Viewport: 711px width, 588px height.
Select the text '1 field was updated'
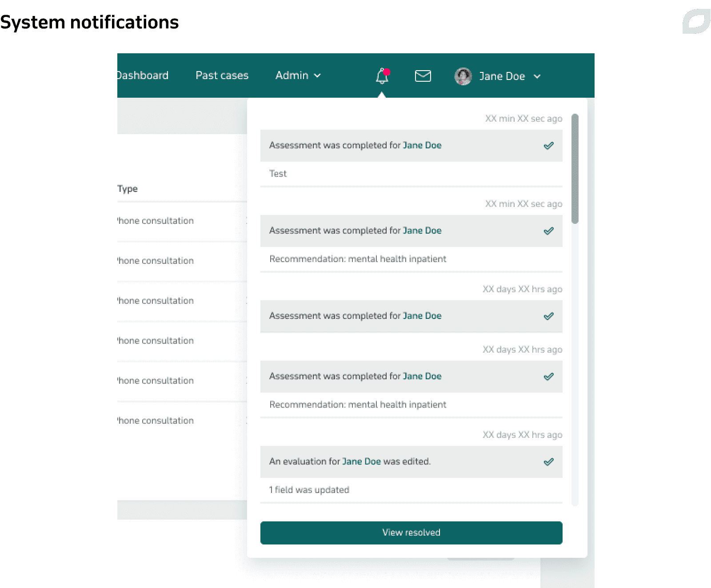click(x=309, y=490)
